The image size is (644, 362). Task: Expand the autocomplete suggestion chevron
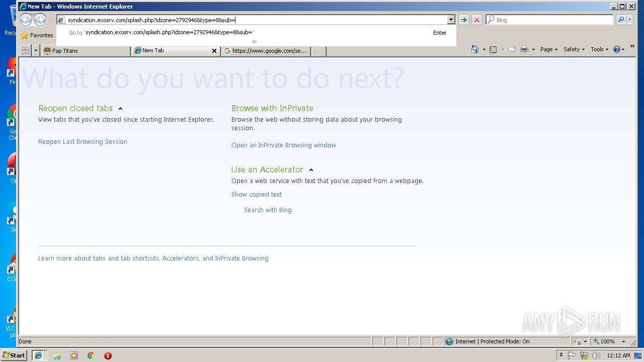point(254,42)
